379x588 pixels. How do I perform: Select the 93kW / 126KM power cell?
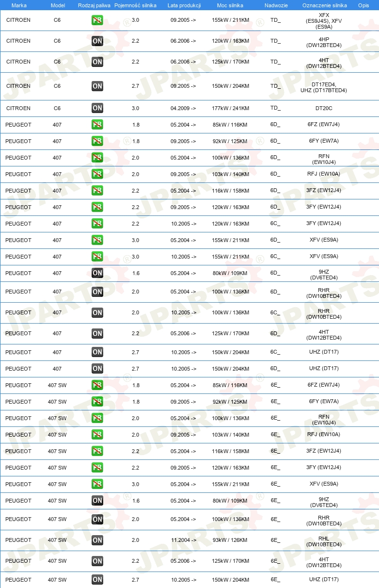click(x=230, y=540)
